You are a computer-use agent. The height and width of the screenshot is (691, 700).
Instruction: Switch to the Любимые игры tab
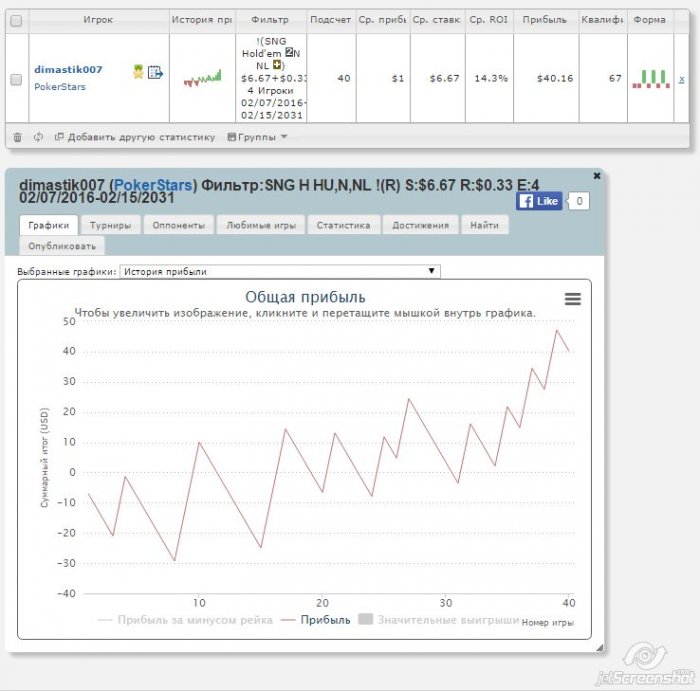click(x=261, y=225)
